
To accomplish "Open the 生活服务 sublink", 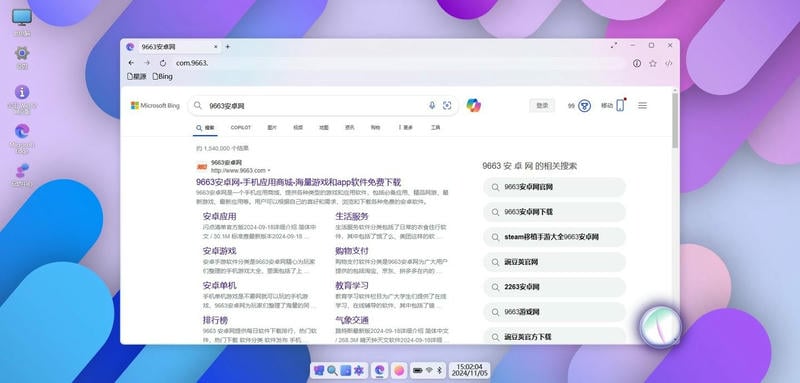I will 352,216.
